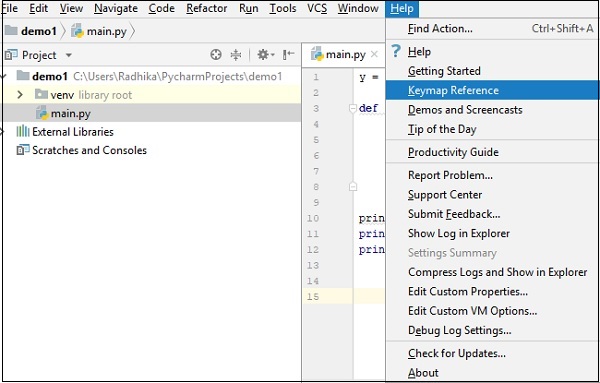
Task: Select Check for Updates...
Action: [x=492, y=353]
